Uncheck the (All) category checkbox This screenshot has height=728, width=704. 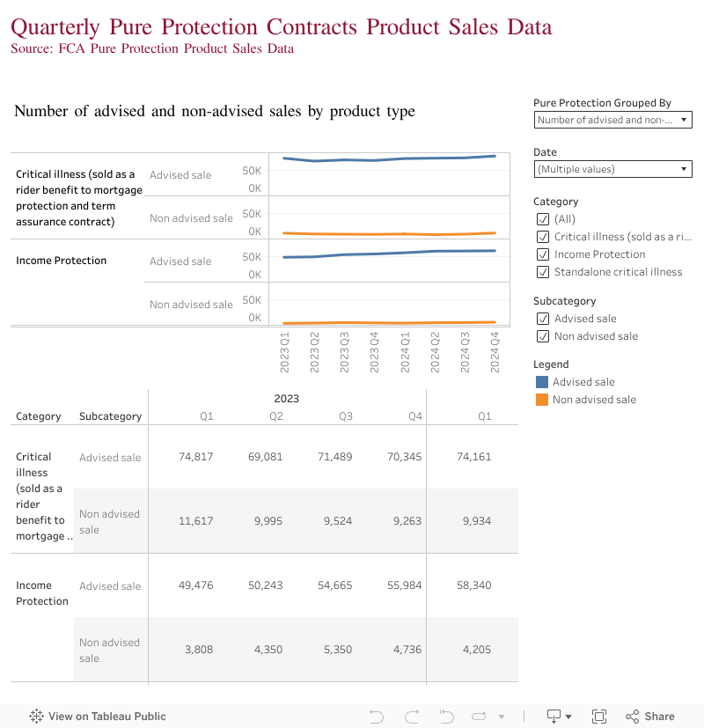tap(543, 219)
